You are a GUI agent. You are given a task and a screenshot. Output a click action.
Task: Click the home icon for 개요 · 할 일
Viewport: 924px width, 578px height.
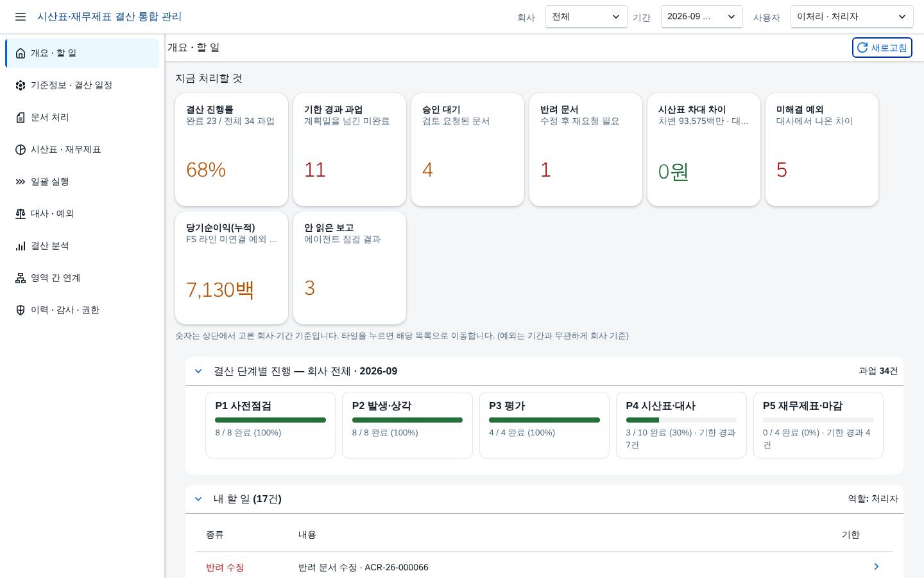pyautogui.click(x=21, y=53)
